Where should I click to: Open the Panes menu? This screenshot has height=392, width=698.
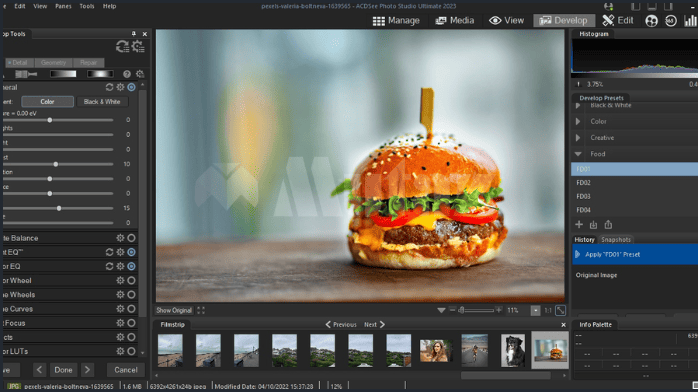point(63,6)
